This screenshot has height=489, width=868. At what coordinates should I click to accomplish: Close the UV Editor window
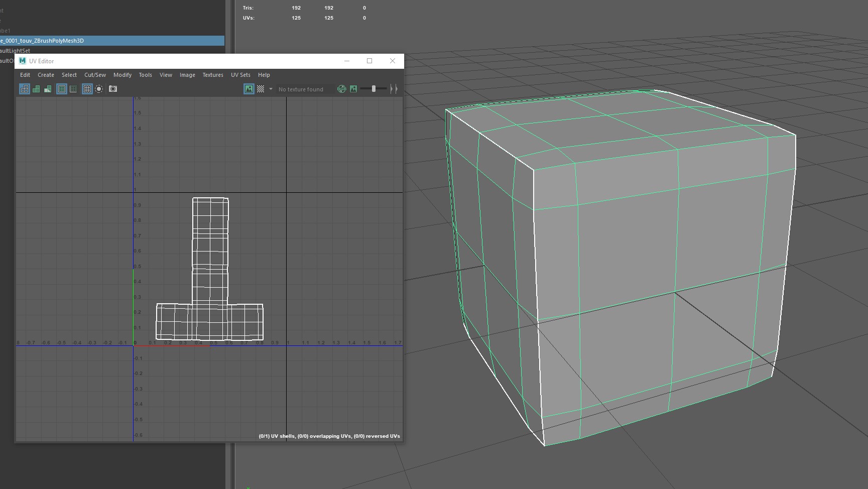click(x=393, y=61)
